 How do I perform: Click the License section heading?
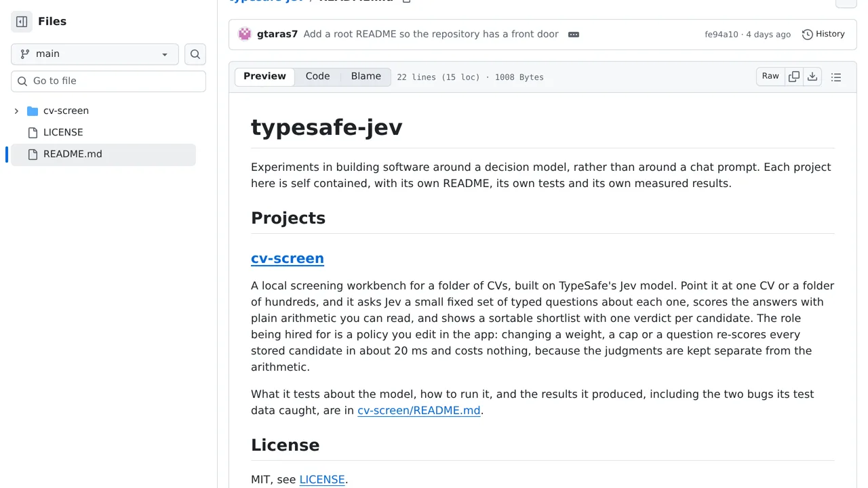[x=285, y=445]
